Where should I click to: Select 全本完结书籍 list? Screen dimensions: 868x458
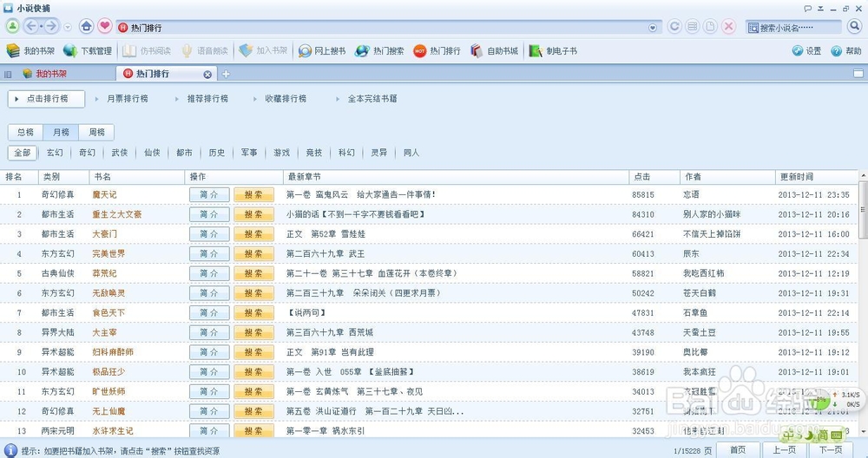click(372, 99)
